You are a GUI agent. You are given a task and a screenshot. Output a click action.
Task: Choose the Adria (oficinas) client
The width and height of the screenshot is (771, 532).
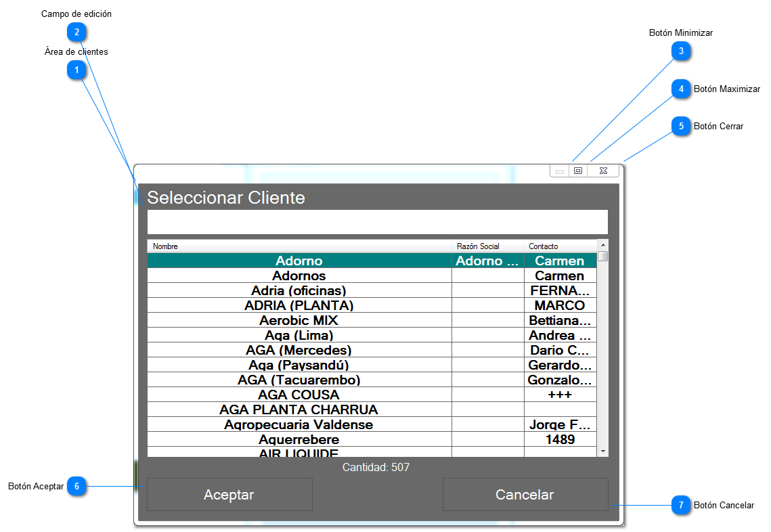pyautogui.click(x=299, y=290)
